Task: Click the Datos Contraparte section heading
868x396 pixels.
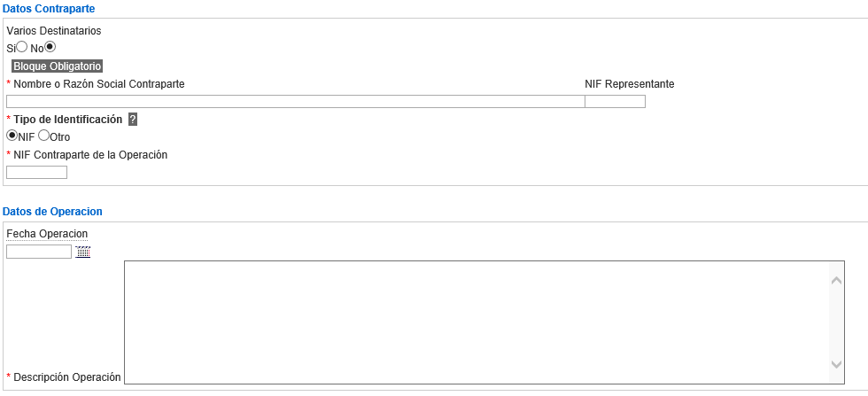Action: (x=49, y=8)
